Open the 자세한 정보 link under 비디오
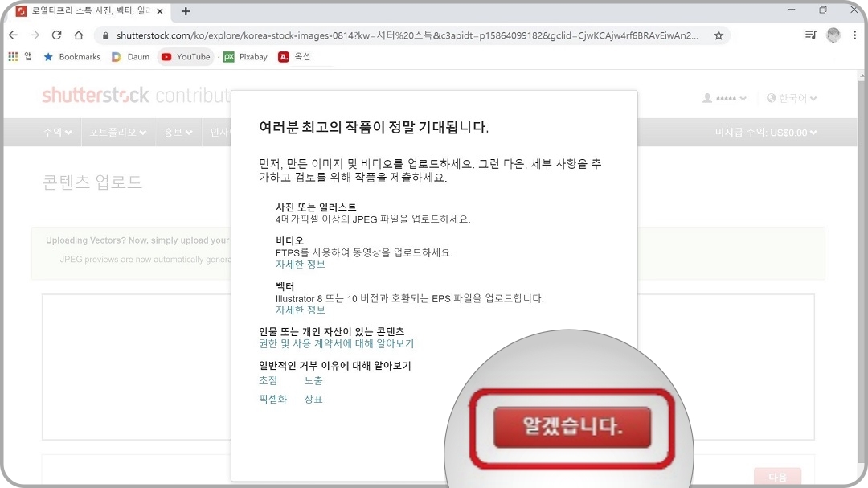The image size is (868, 488). pyautogui.click(x=301, y=263)
